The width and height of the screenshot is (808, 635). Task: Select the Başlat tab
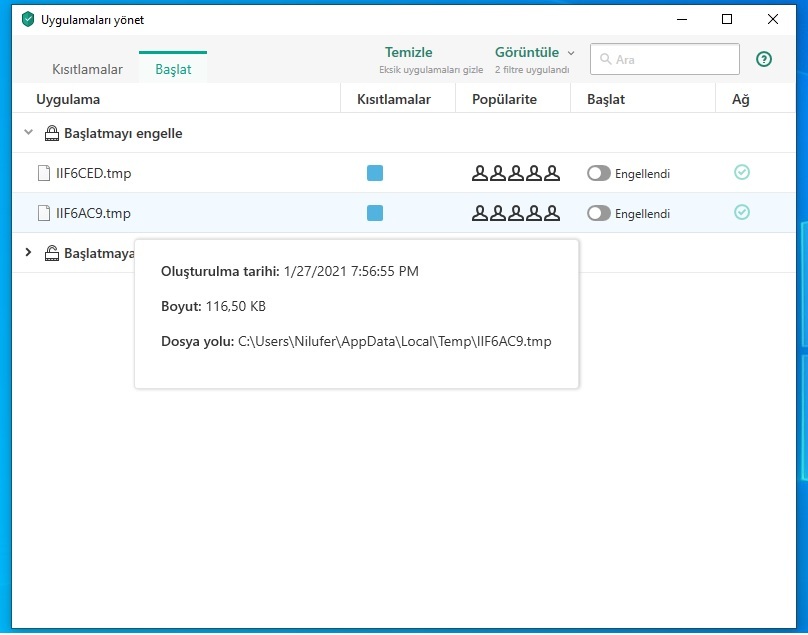[173, 69]
